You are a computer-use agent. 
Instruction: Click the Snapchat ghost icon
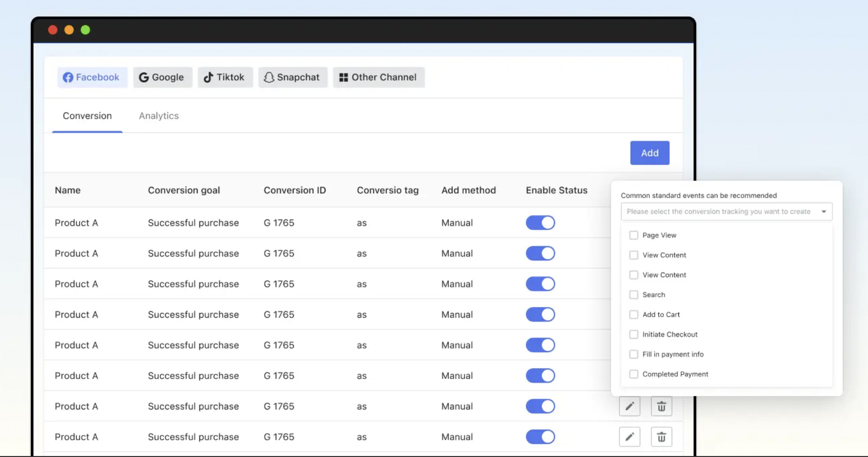click(x=269, y=78)
